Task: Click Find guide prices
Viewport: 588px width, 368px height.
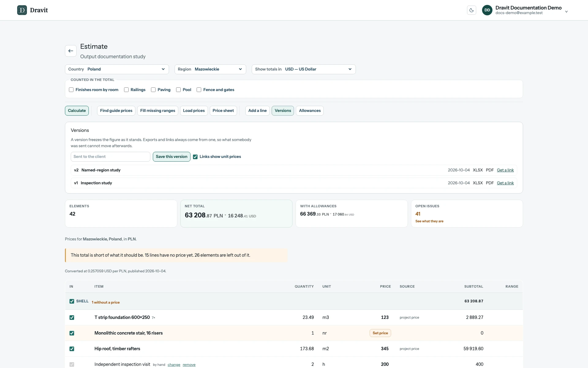Action: [116, 111]
